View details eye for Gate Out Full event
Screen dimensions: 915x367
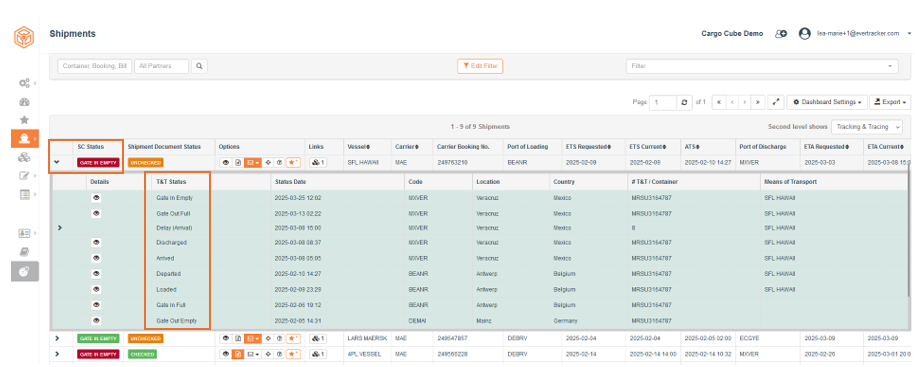point(96,214)
